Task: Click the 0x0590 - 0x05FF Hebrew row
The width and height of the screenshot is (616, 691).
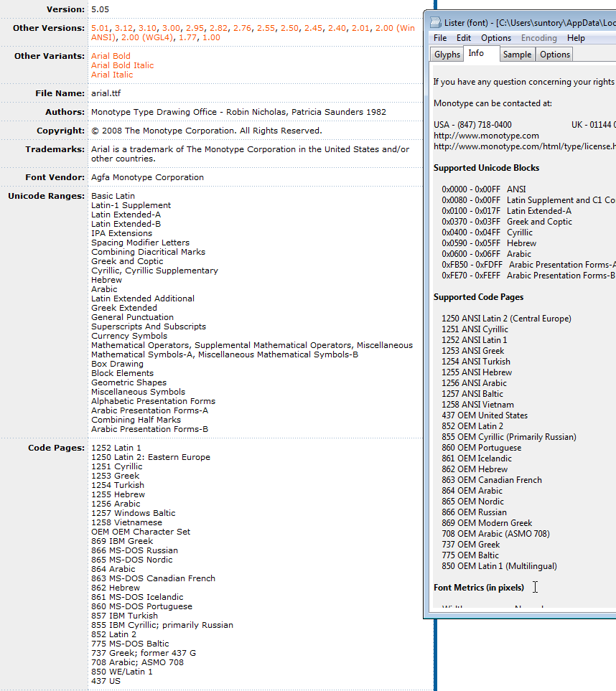Action: [x=489, y=243]
